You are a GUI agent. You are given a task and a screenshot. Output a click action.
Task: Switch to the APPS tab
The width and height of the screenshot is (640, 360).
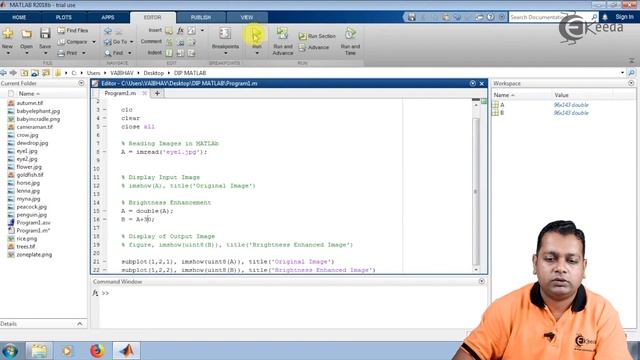pyautogui.click(x=108, y=18)
